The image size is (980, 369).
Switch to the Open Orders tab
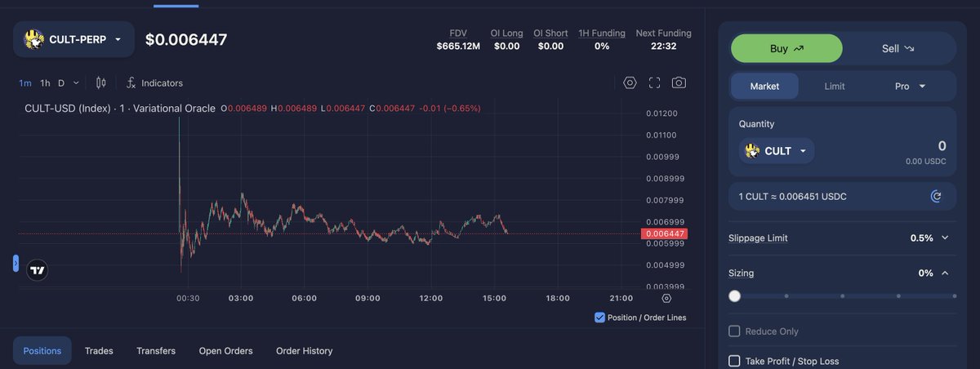coord(226,351)
